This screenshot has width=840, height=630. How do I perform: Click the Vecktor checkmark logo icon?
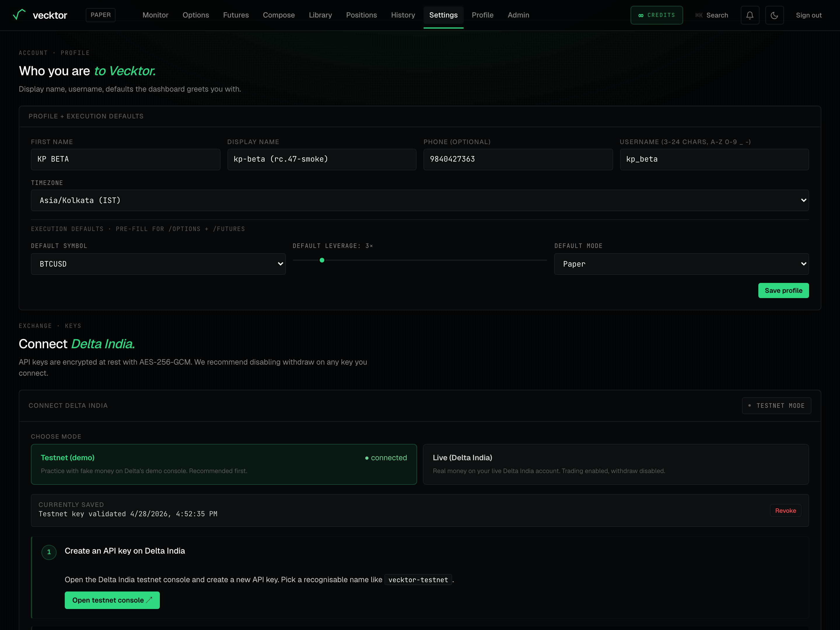coord(19,15)
